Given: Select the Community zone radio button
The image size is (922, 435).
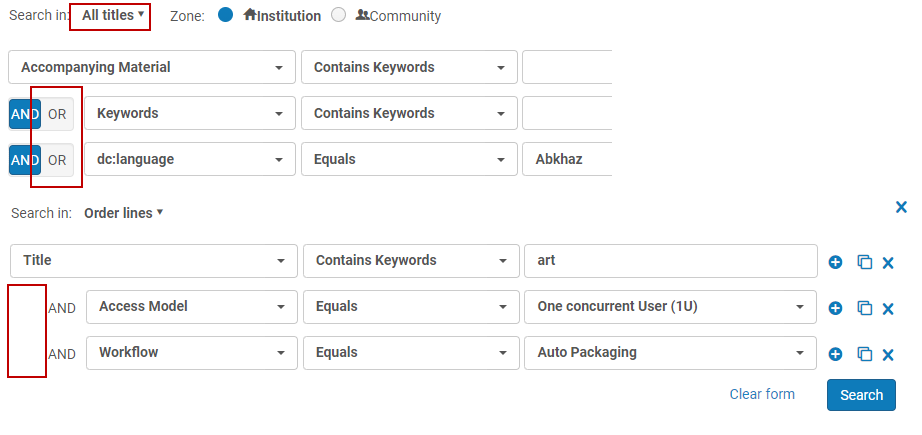Looking at the screenshot, I should [x=338, y=15].
